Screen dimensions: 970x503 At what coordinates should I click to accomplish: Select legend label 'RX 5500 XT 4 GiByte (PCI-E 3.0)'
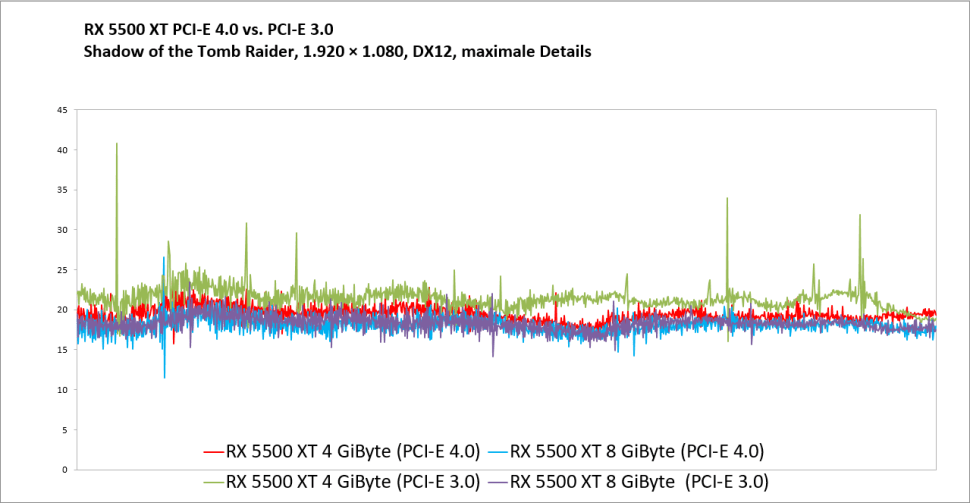pos(353,480)
